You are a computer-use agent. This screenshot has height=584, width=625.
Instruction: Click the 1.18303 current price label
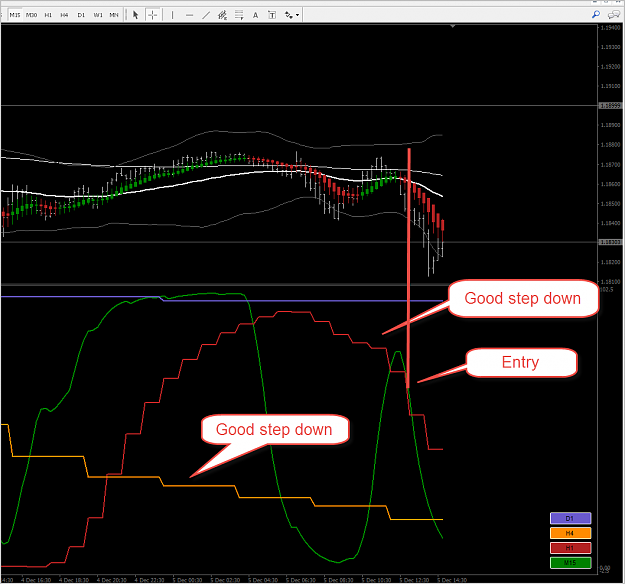[610, 242]
